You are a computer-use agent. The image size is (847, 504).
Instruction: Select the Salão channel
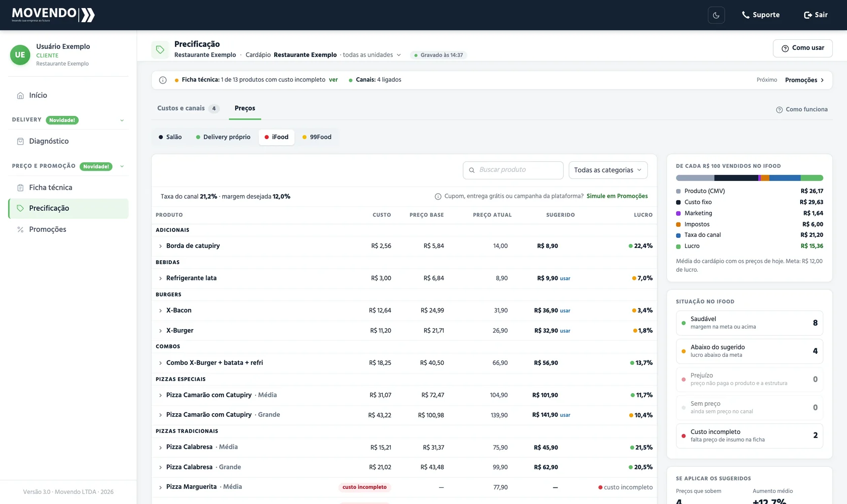pos(170,137)
